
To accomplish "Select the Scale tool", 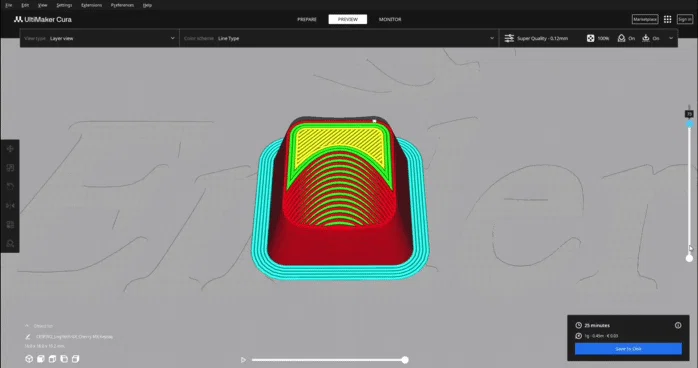I will pos(10,168).
